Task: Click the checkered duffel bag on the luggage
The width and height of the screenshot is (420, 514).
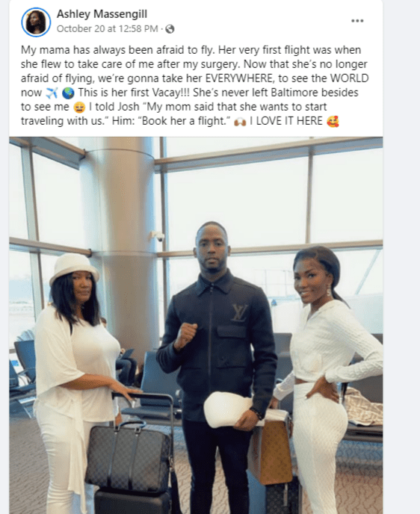Action: 129,456
